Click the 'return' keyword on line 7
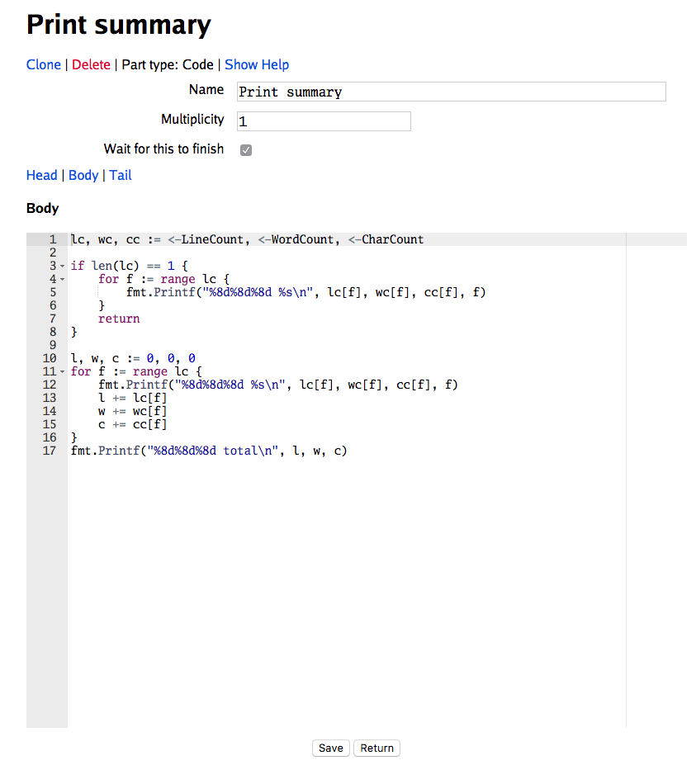696x784 pixels. (119, 319)
